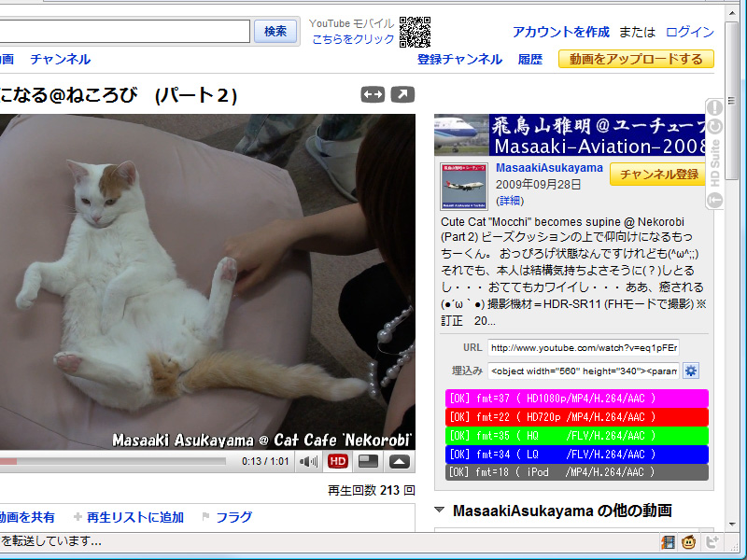Click the resize arrows icon beside the title
Screen dimensions: 747x560
tap(372, 94)
